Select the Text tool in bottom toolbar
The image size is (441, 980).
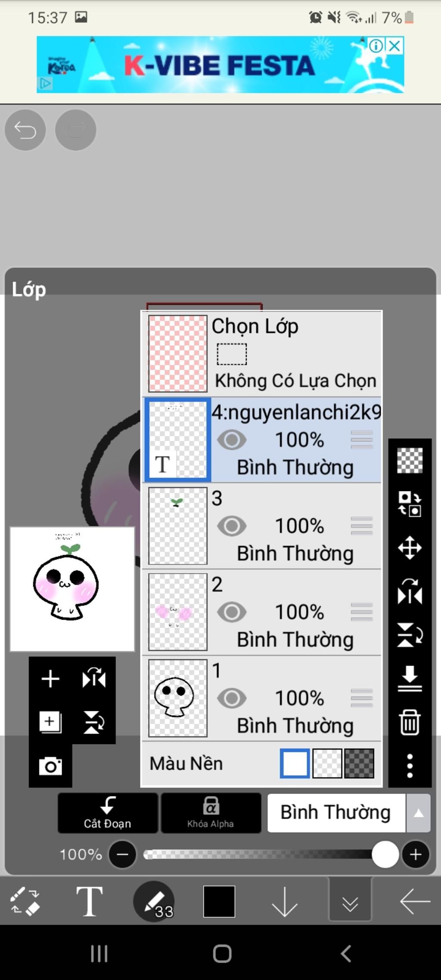(x=89, y=901)
